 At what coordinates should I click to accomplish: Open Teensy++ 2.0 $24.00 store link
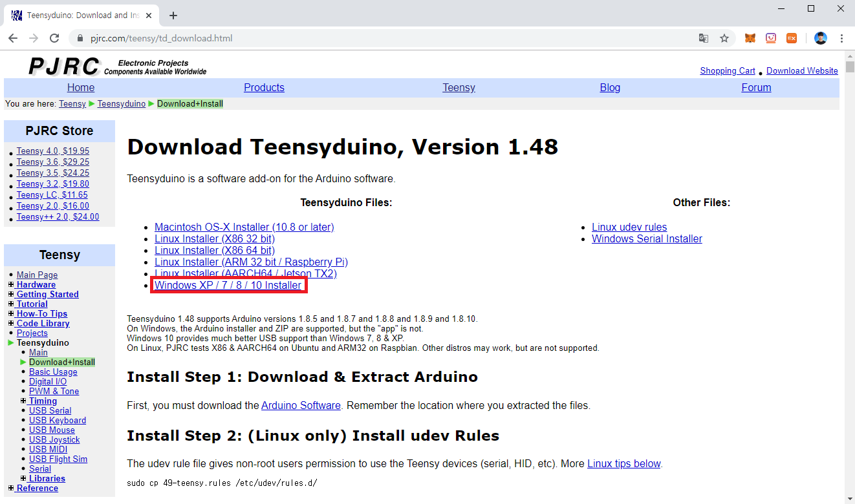click(x=58, y=216)
